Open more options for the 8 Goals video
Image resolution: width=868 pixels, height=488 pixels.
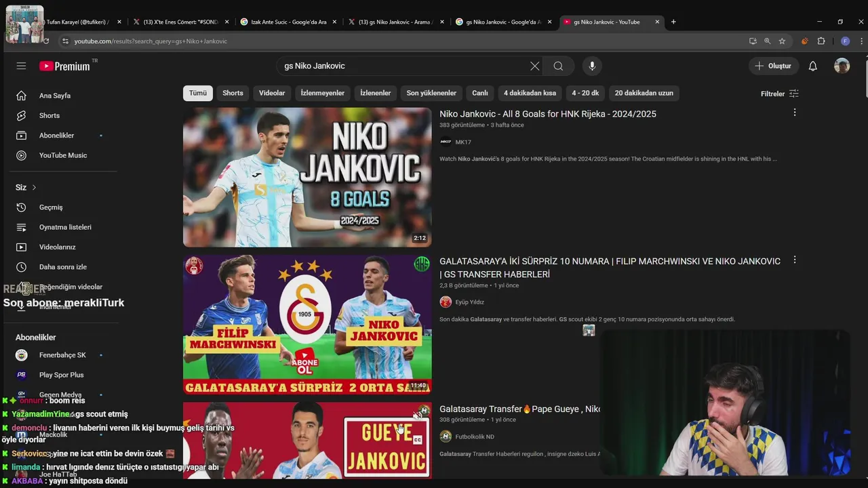[x=795, y=113]
